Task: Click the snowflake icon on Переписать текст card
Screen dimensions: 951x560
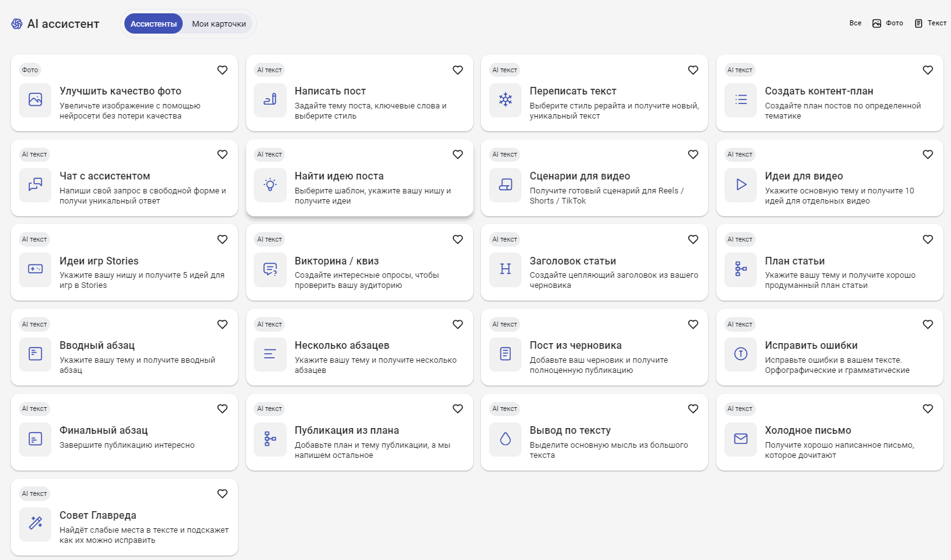Action: pos(506,100)
